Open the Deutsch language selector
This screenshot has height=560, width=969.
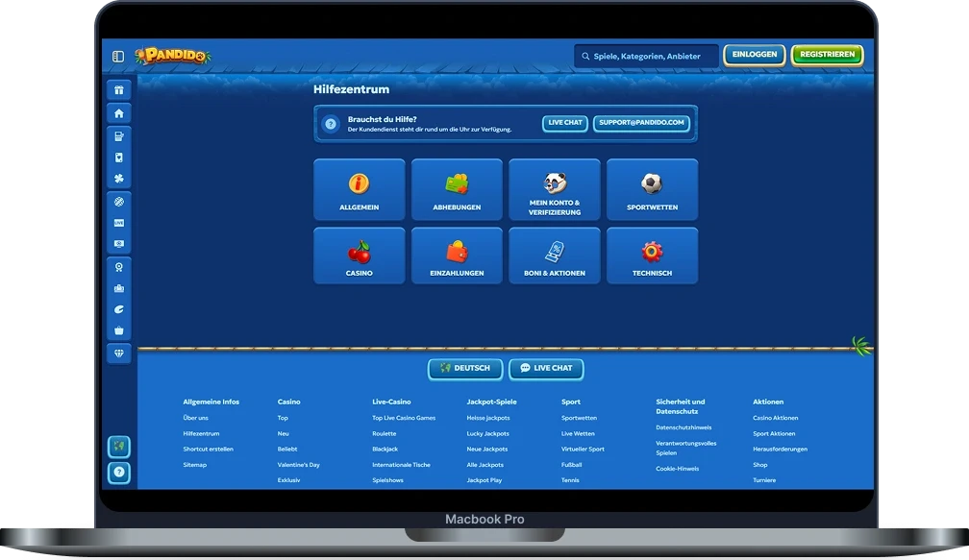[464, 368]
